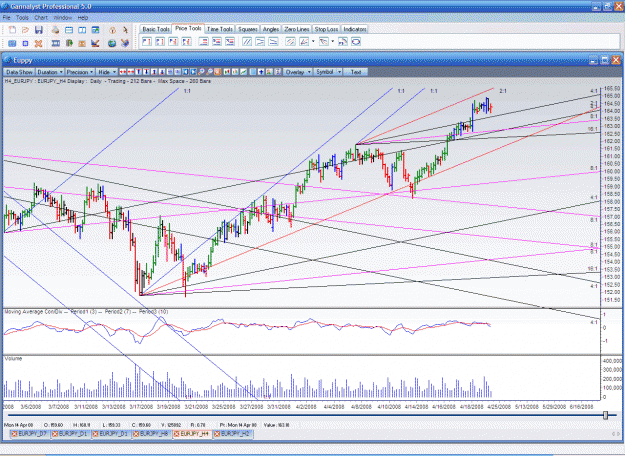This screenshot has height=456, width=625.
Task: Open the File menu
Action: click(x=6, y=18)
